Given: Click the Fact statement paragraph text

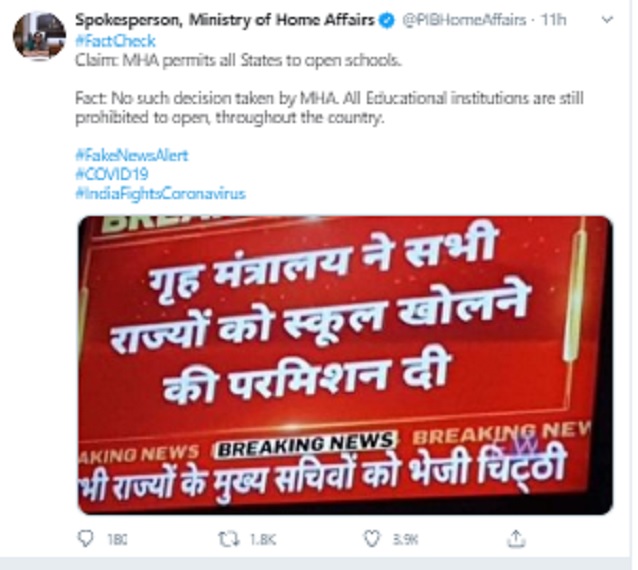Looking at the screenshot, I should 330,108.
